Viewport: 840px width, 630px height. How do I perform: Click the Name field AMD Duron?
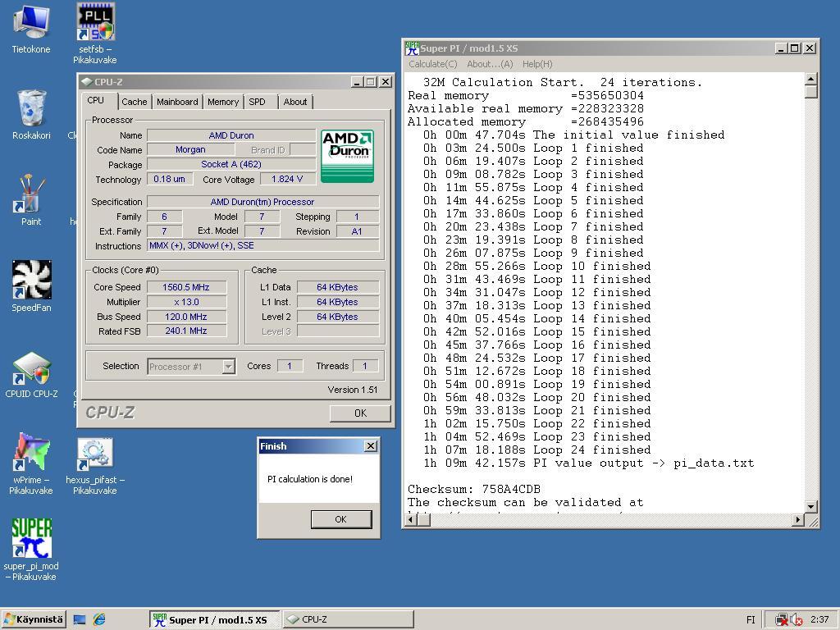pos(231,135)
